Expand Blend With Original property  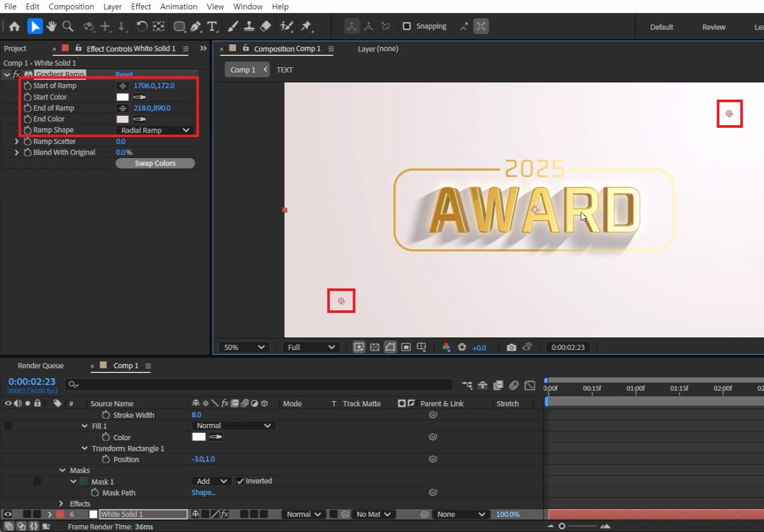coord(17,152)
